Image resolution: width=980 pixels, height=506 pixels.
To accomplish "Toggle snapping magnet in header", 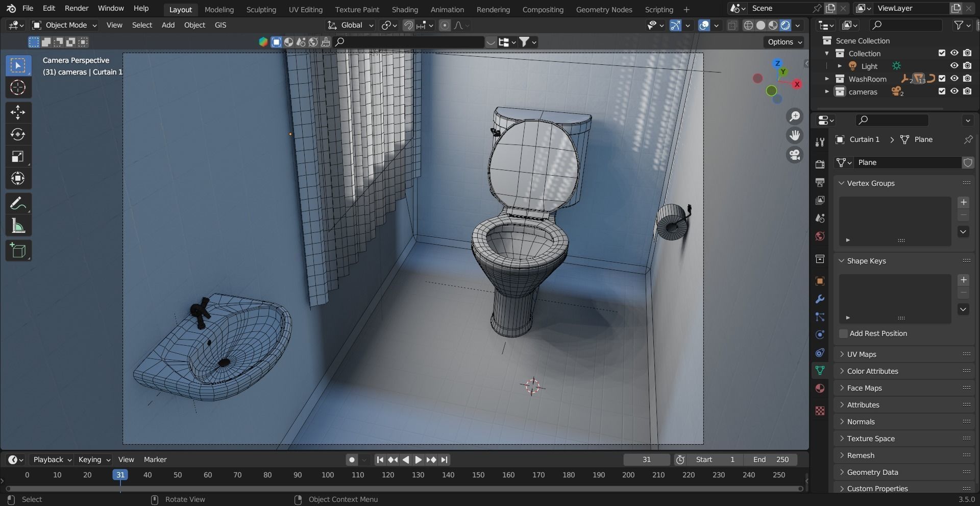I will tap(408, 25).
